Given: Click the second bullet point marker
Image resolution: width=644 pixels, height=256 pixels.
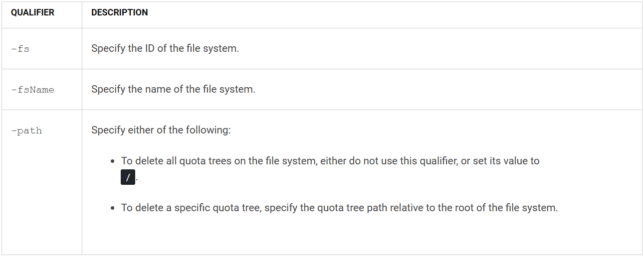Looking at the screenshot, I should coord(113,208).
